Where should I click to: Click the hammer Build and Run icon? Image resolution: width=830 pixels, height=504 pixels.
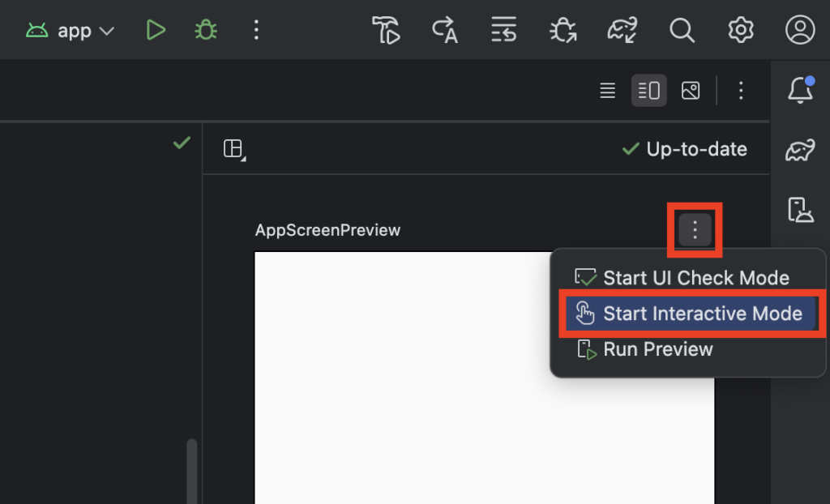[x=387, y=31]
